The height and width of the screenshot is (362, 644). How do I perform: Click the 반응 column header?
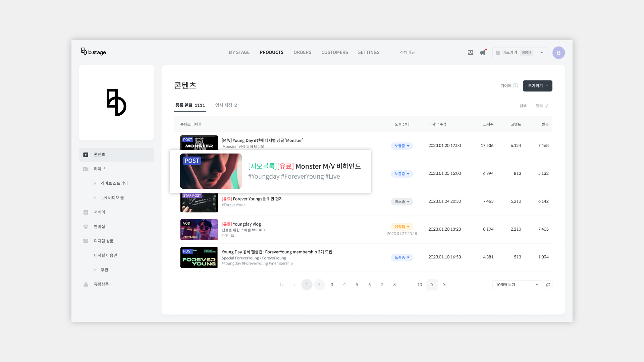[x=545, y=124]
